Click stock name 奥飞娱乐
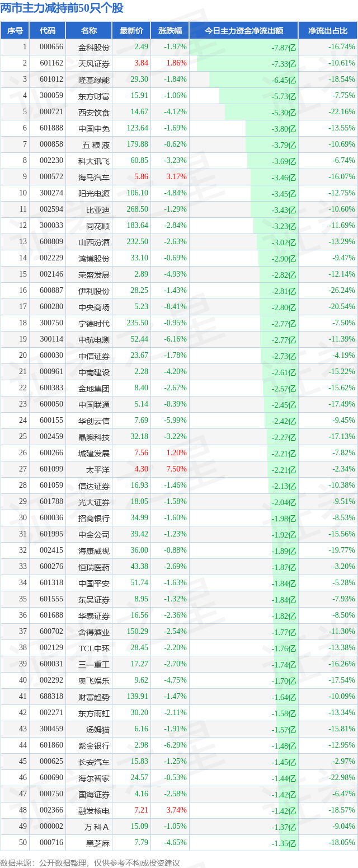Viewport: 358px width, 868px height. coord(94,681)
